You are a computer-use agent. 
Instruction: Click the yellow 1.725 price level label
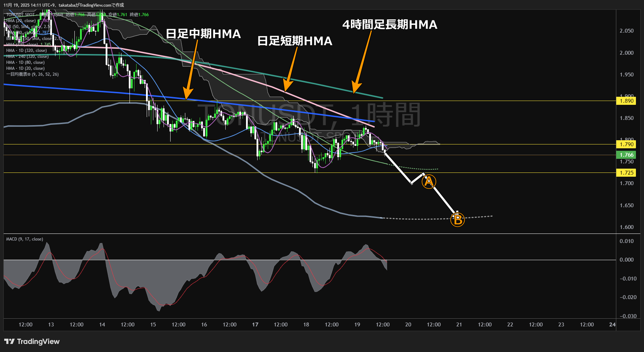(626, 172)
